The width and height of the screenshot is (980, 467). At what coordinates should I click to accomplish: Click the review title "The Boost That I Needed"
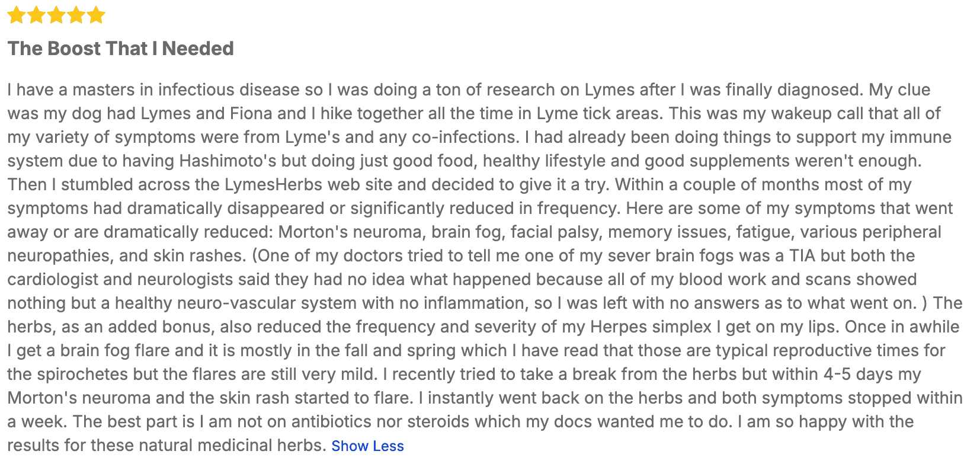point(121,49)
